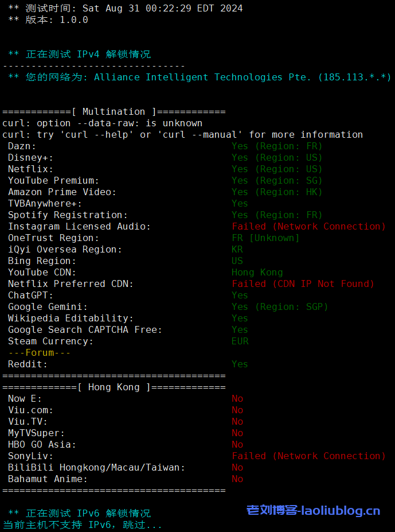Click the Netflix result line label
Screen dimensions: 395x532
pyautogui.click(x=30, y=169)
